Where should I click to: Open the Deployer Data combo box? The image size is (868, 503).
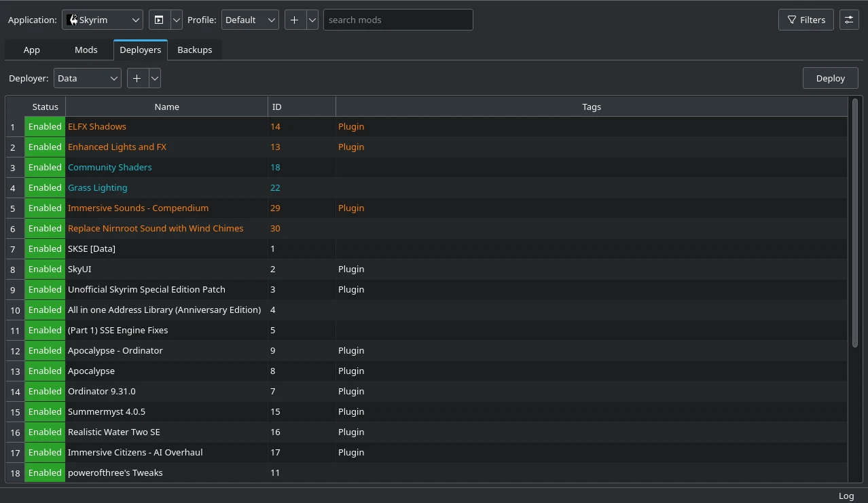pyautogui.click(x=87, y=78)
